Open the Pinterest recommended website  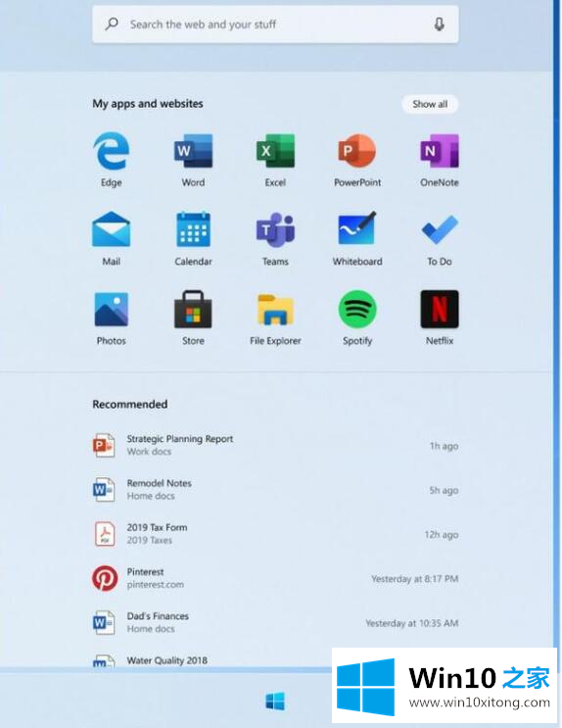pyautogui.click(x=275, y=578)
